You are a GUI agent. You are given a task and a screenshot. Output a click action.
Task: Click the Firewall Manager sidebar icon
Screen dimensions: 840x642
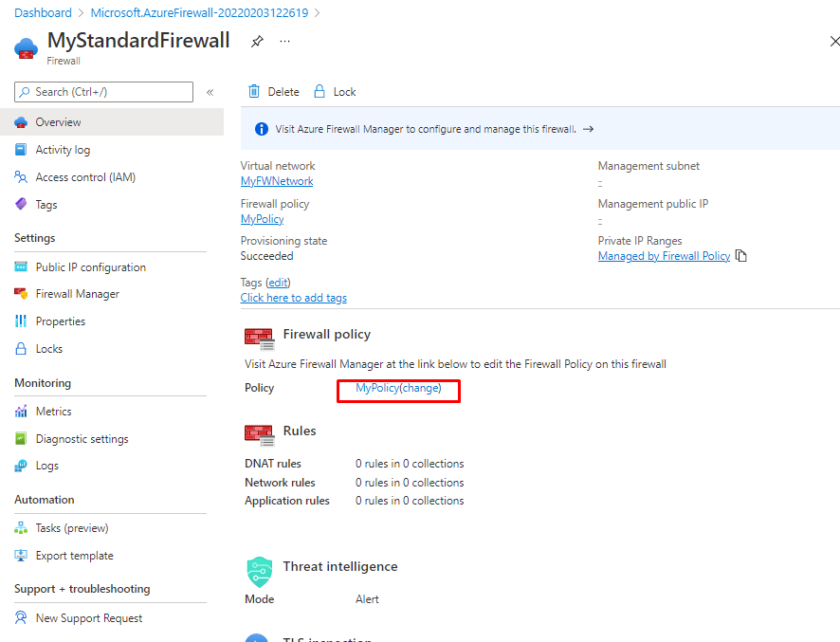tap(21, 294)
